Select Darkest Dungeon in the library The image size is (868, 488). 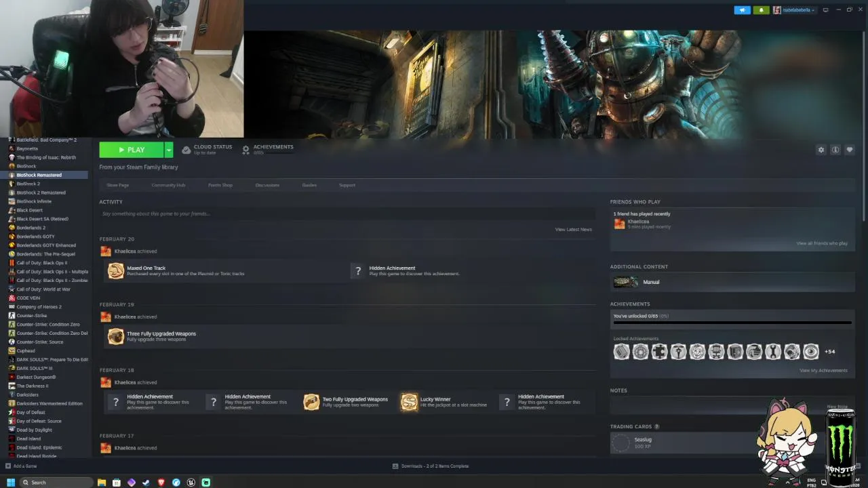(36, 378)
